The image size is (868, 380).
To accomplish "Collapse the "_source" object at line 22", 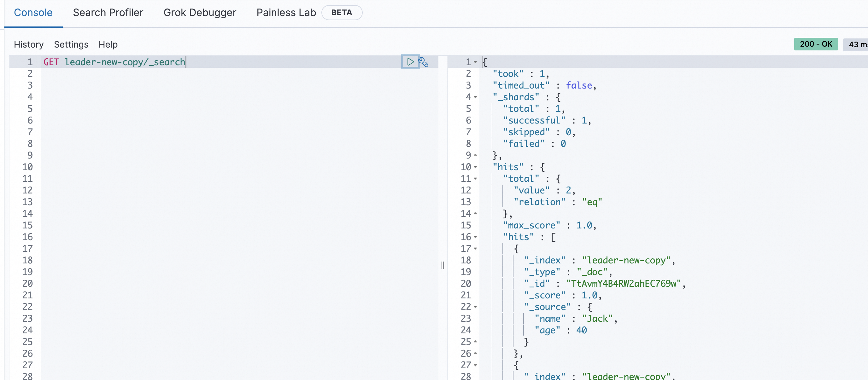I will click(x=475, y=307).
